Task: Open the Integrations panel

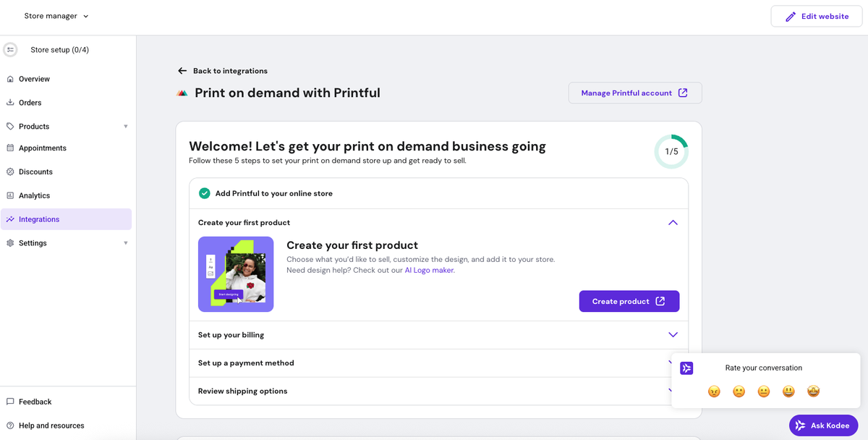Action: tap(41, 219)
